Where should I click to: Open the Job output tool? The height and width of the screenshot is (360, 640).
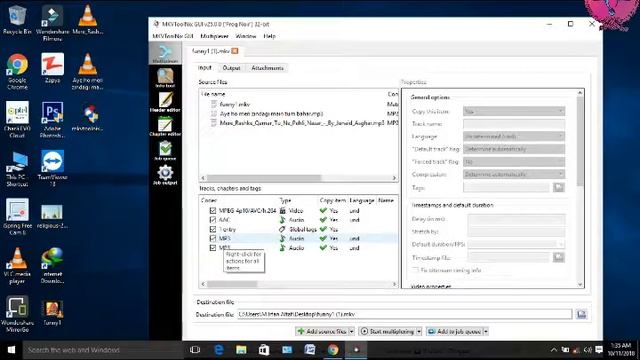(165, 175)
